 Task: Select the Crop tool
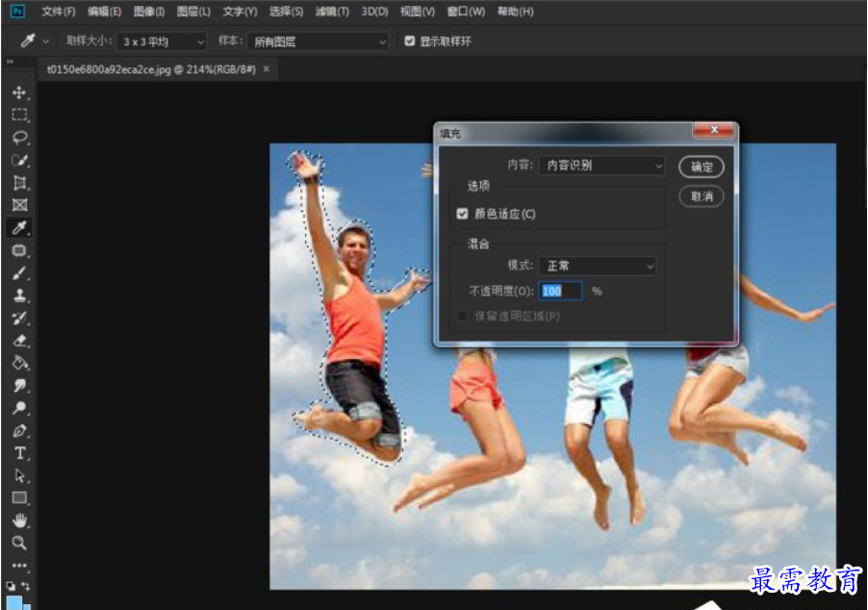tap(20, 183)
